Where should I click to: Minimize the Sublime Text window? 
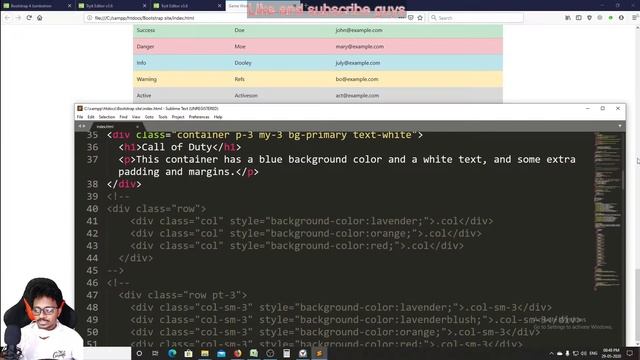[588, 109]
